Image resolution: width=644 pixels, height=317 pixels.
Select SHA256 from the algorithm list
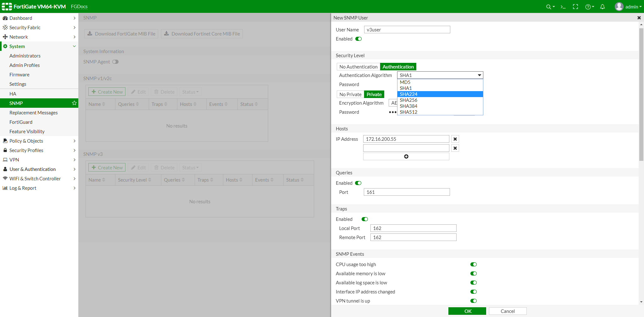(x=440, y=100)
